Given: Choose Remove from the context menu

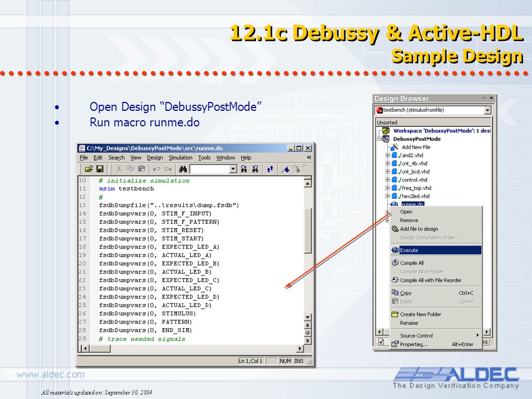Looking at the screenshot, I should pyautogui.click(x=436, y=220).
